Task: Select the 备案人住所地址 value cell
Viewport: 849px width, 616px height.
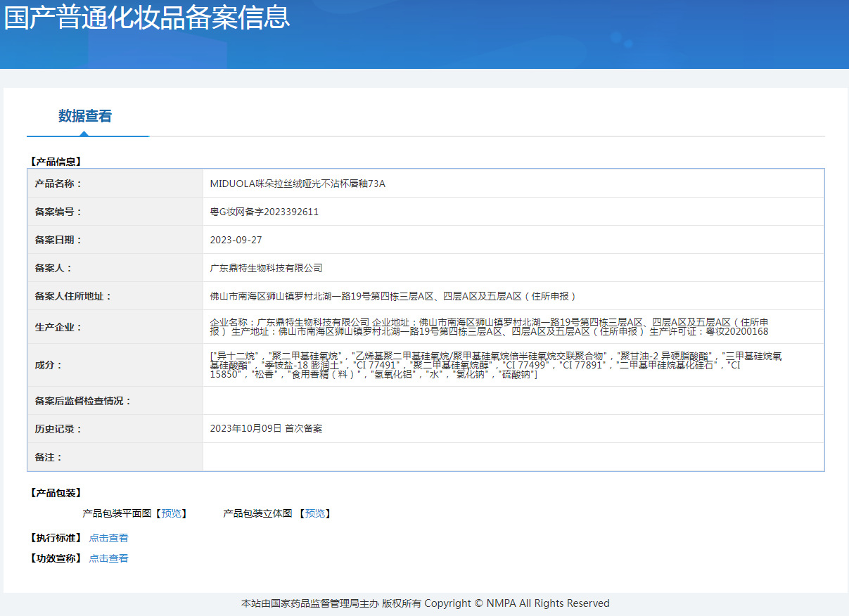Action: pyautogui.click(x=513, y=296)
